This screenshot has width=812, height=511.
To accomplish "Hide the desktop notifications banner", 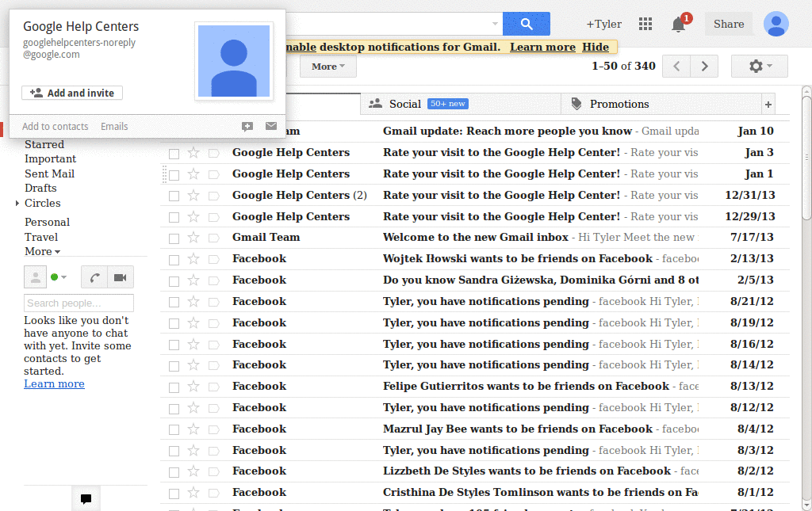I will (x=596, y=47).
